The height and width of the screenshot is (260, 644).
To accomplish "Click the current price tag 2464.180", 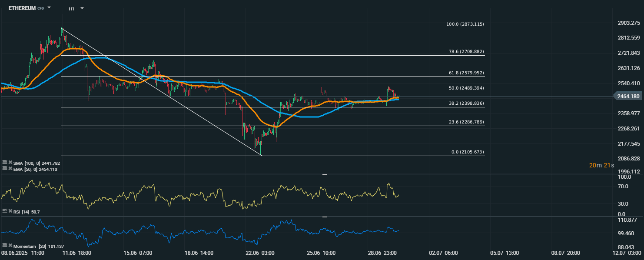I will [x=627, y=96].
